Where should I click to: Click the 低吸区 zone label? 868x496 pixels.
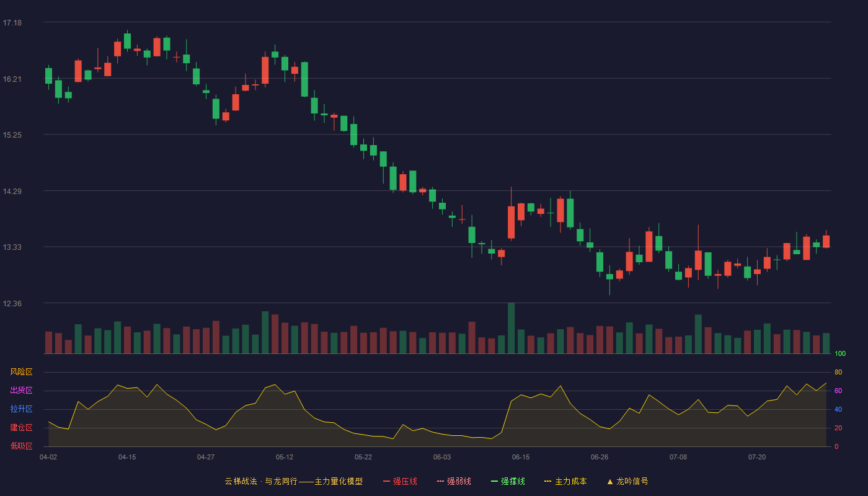pos(21,446)
